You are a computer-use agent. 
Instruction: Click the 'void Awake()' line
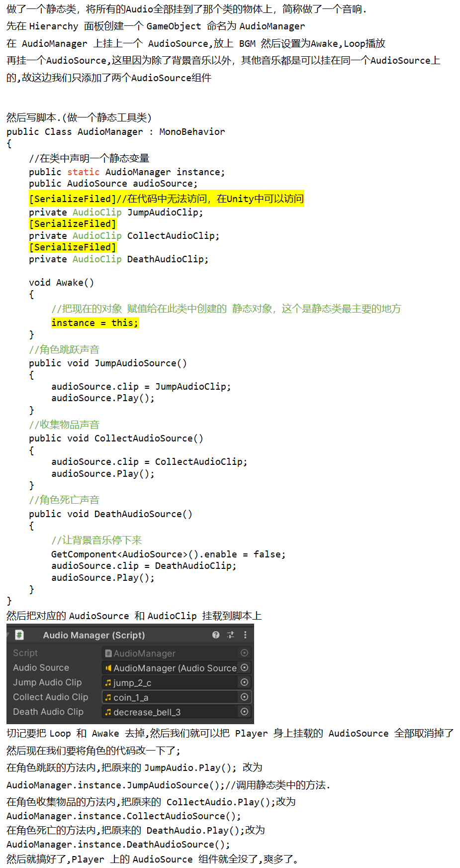(x=61, y=283)
